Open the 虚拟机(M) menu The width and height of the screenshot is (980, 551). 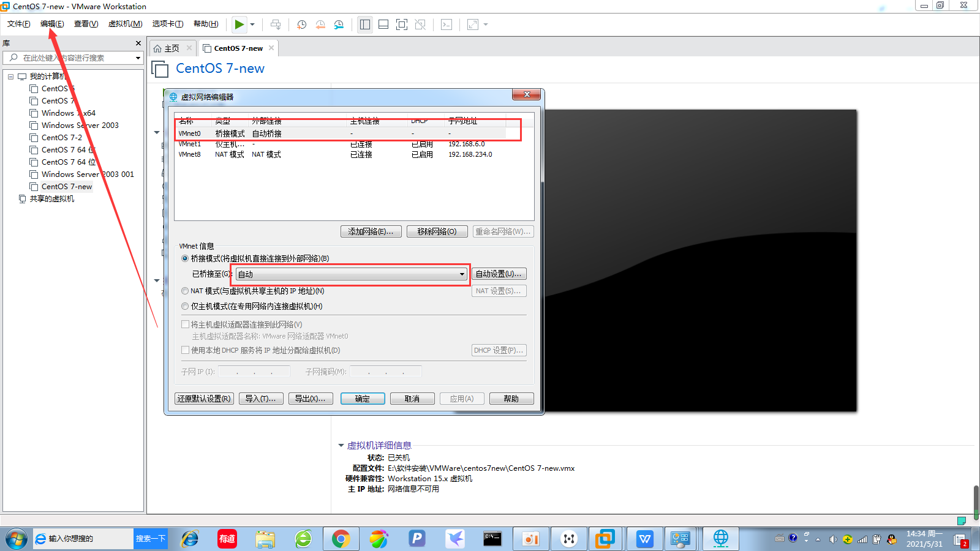(x=125, y=24)
